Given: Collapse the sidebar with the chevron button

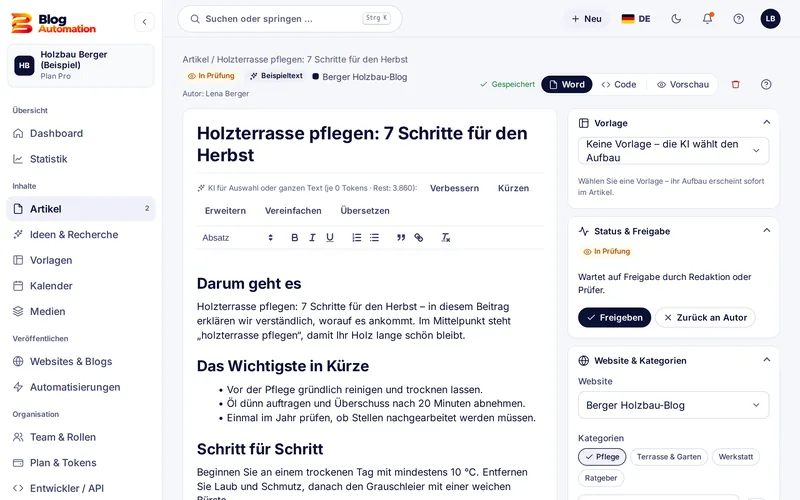Looking at the screenshot, I should point(144,22).
